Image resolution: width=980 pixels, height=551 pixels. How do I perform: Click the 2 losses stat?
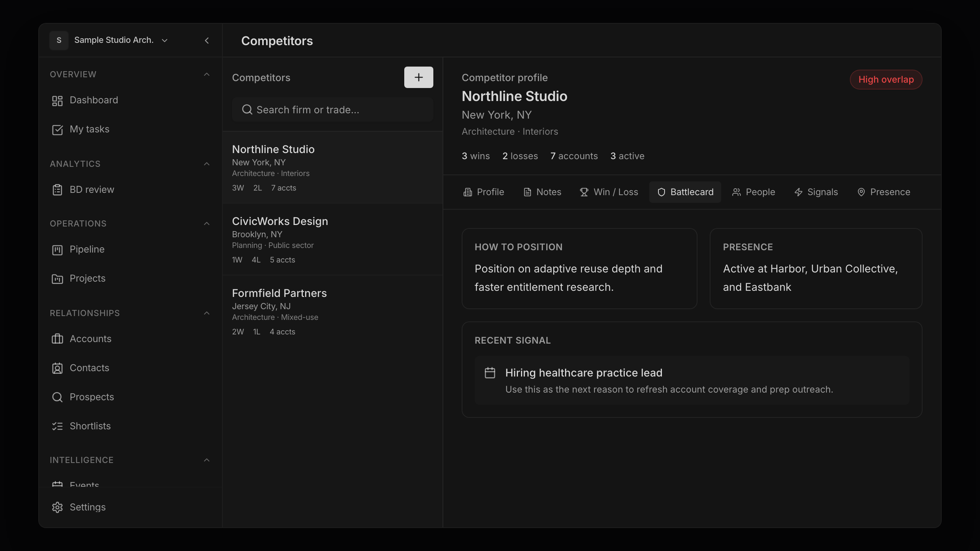520,156
